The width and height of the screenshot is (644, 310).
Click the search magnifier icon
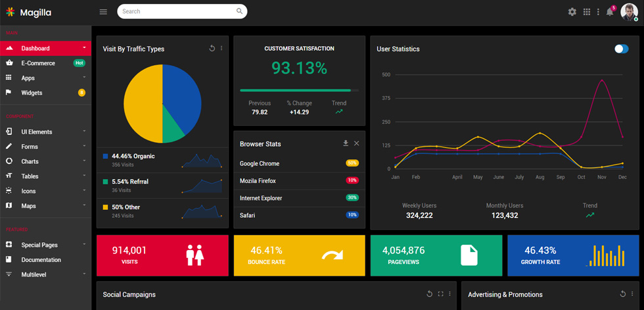tap(239, 11)
